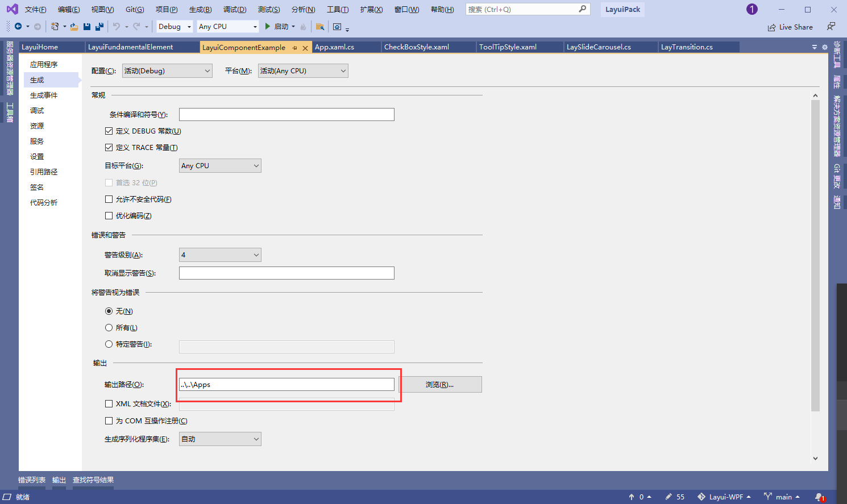
Task: Enable XML documentation file checkbox
Action: 109,403
